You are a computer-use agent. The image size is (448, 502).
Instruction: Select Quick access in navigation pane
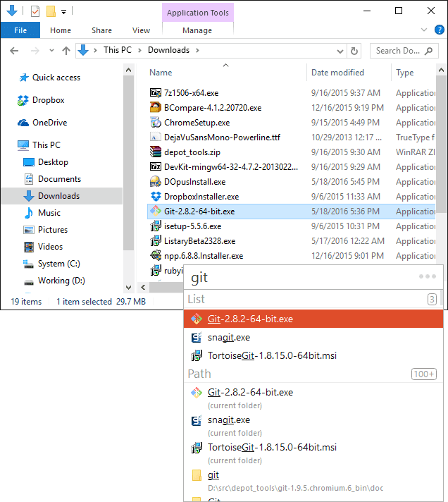pos(56,78)
